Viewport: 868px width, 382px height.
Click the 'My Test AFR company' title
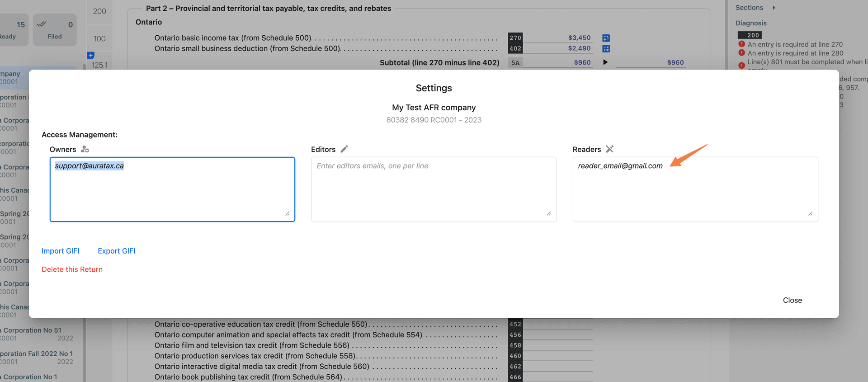(434, 108)
